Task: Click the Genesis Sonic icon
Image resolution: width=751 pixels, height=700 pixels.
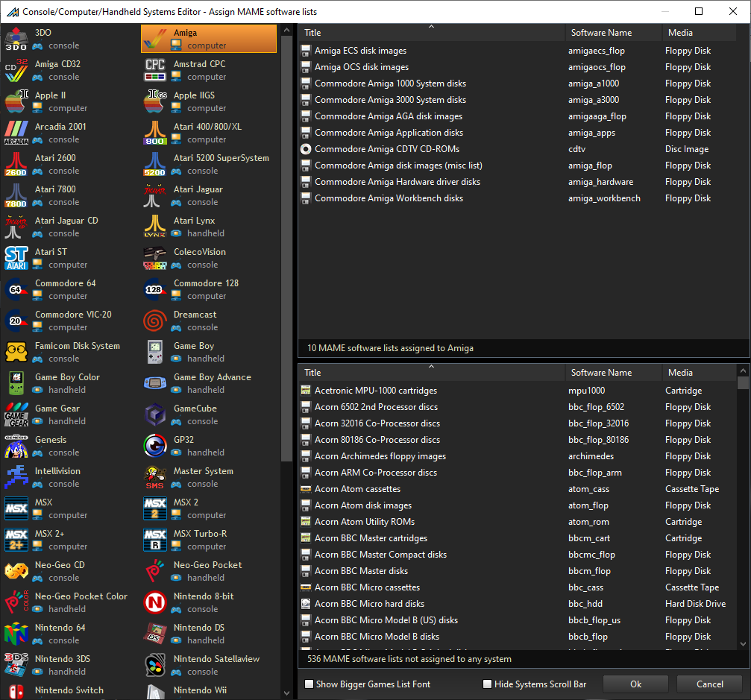Action: click(16, 446)
